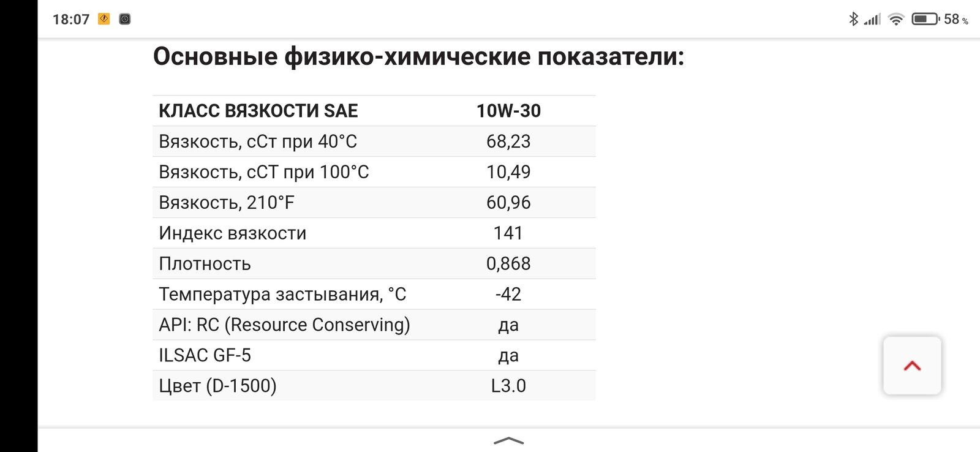Tap the dark clock app notification icon

(x=124, y=19)
